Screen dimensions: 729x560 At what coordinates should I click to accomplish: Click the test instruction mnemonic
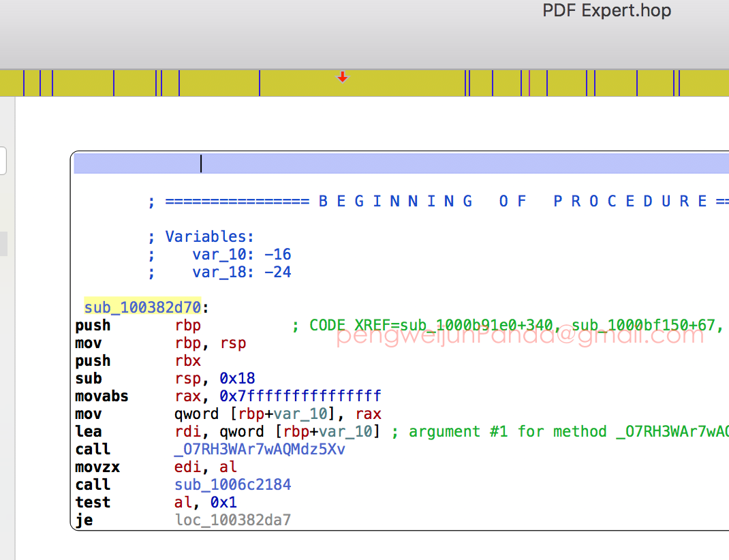(x=93, y=502)
